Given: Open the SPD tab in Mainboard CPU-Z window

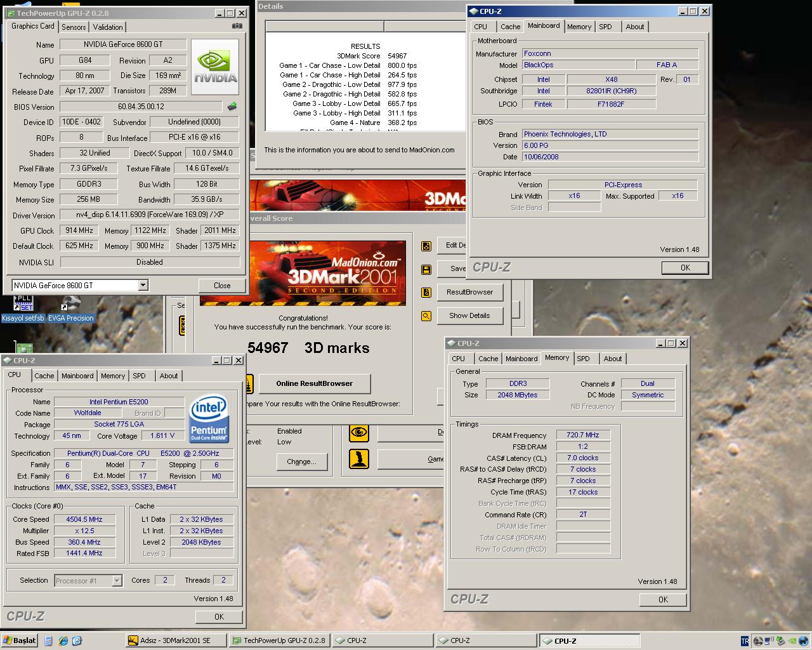Looking at the screenshot, I should pos(606,27).
